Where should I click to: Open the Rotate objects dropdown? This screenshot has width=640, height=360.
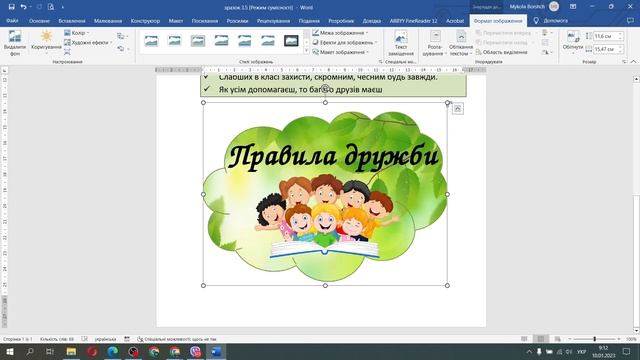[x=546, y=52]
